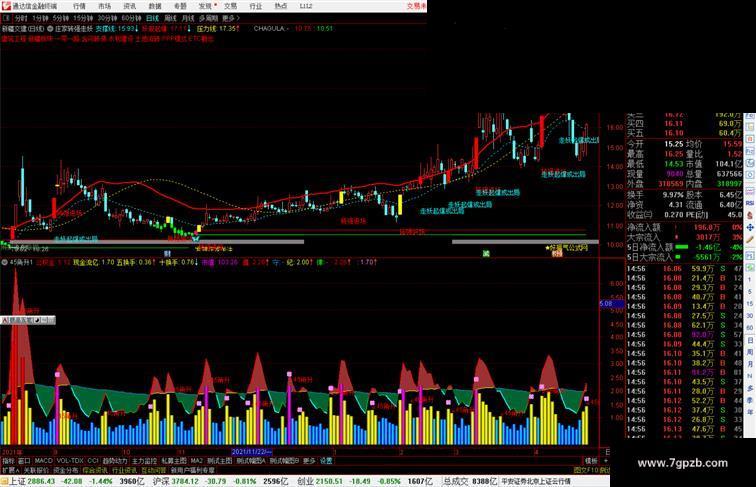Image resolution: width=756 pixels, height=487 pixels.
Task: Select the blue four-way move arrows icon
Action: [750, 227]
